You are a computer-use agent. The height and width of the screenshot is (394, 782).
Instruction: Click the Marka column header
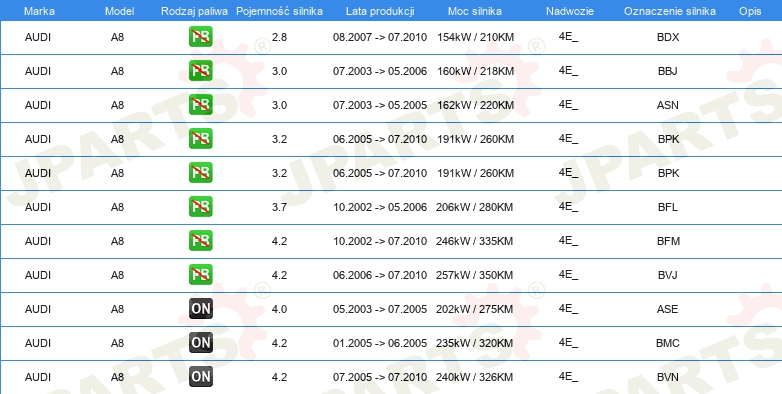[x=39, y=11]
